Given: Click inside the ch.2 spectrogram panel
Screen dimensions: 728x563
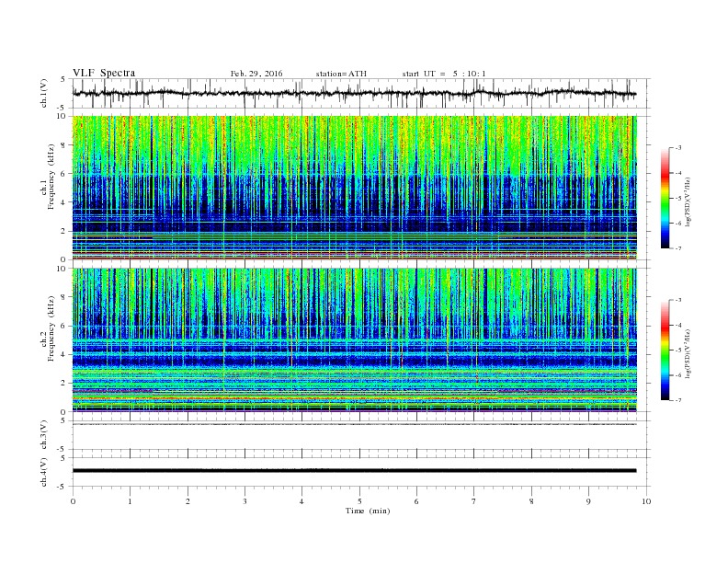Looking at the screenshot, I should click(x=354, y=339).
